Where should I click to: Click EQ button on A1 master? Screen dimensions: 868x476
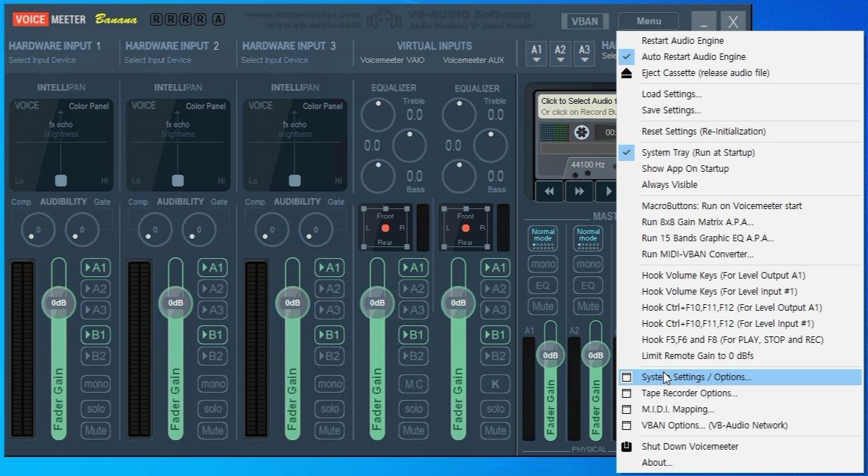[542, 285]
